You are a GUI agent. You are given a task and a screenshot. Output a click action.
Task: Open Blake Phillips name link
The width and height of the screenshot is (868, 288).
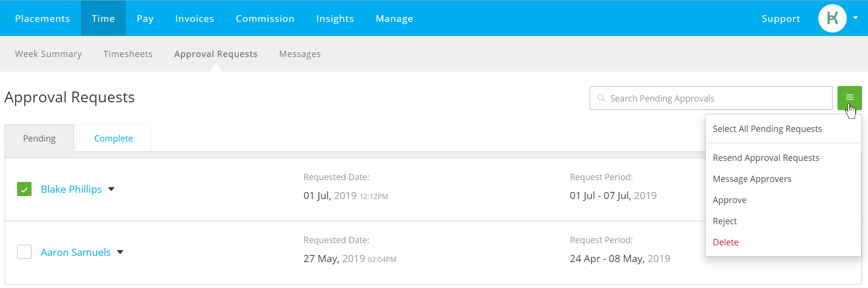click(x=71, y=189)
